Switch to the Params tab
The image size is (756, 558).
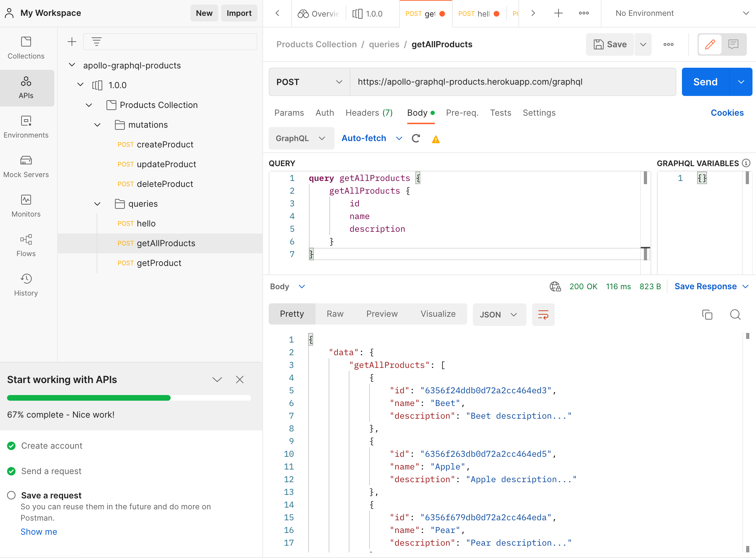pyautogui.click(x=289, y=113)
